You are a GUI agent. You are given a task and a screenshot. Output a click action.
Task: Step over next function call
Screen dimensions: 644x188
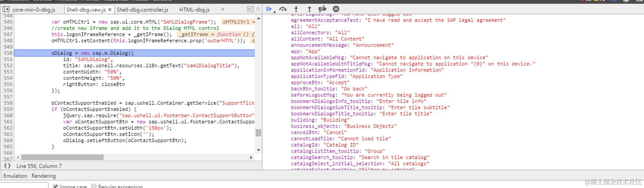[x=283, y=9]
